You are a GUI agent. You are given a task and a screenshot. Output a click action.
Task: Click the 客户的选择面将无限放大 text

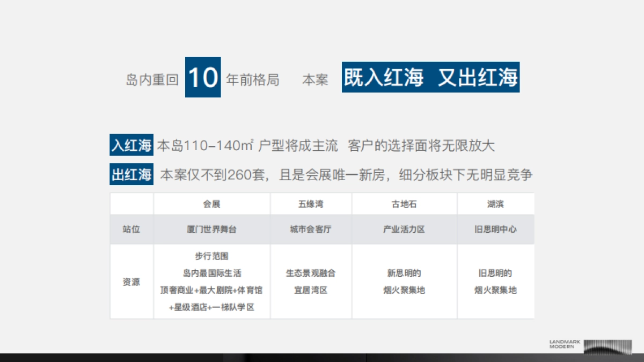(421, 145)
